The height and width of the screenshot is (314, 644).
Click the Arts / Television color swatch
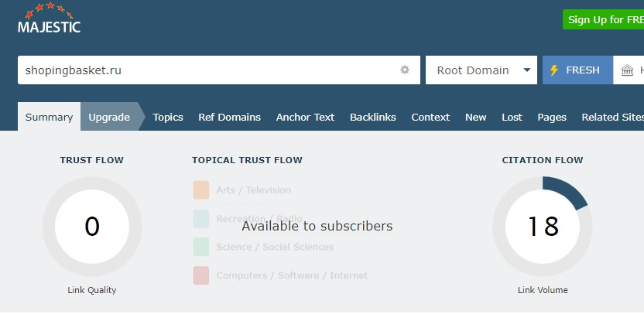[x=201, y=190]
